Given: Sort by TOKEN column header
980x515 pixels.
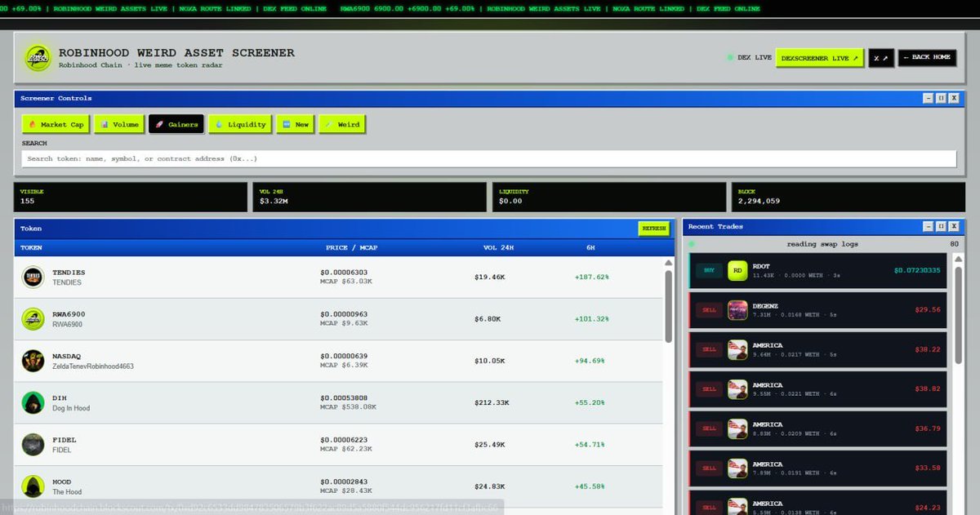Looking at the screenshot, I should pyautogui.click(x=31, y=247).
